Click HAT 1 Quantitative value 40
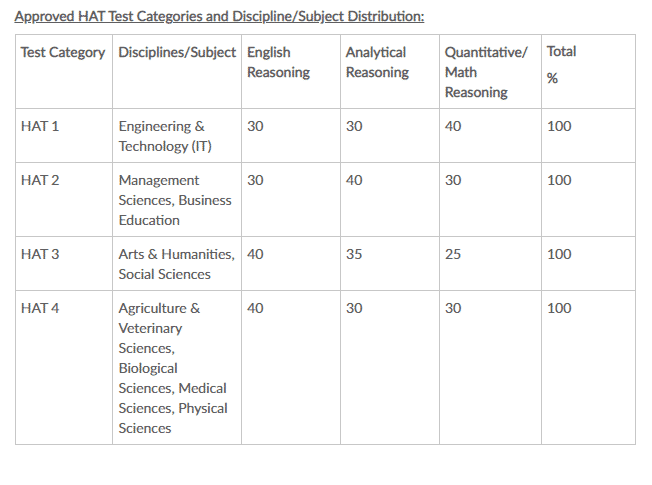 coord(453,126)
